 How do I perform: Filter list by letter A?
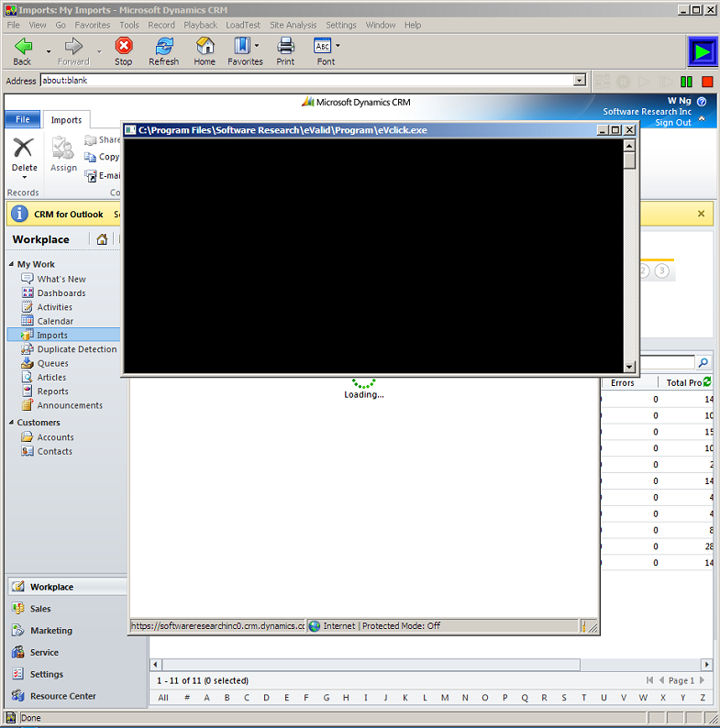pyautogui.click(x=206, y=698)
